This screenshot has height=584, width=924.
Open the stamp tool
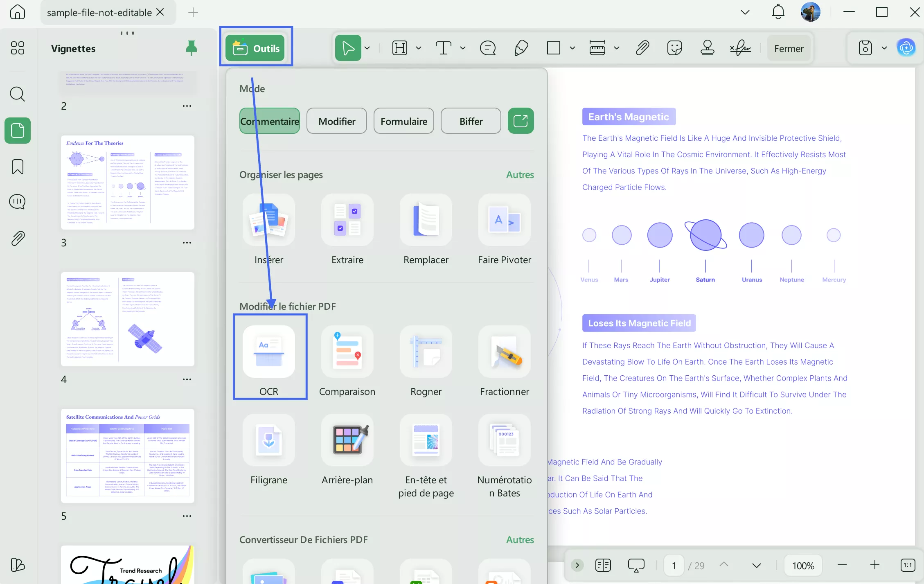[x=707, y=48]
